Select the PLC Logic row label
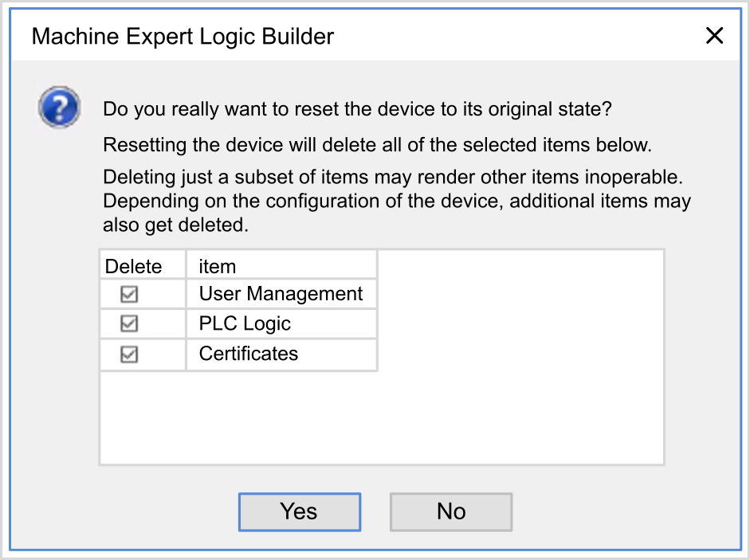This screenshot has width=750, height=560. coord(245,324)
